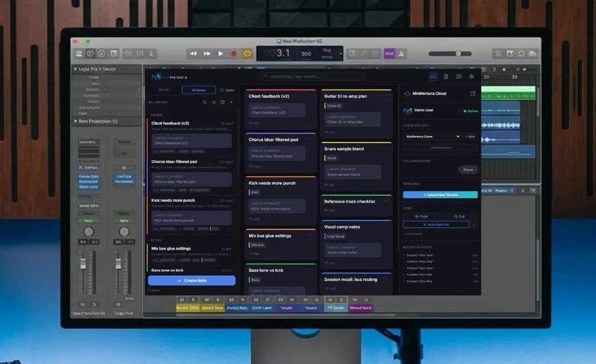This screenshot has width=596, height=364.
Task: Click the list view icon in All Notes header
Action: (214, 102)
